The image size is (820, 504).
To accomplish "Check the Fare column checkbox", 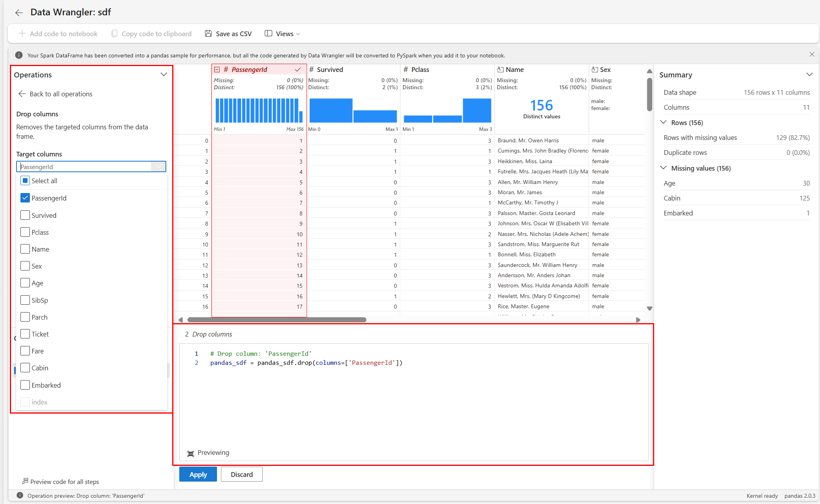I will point(25,351).
